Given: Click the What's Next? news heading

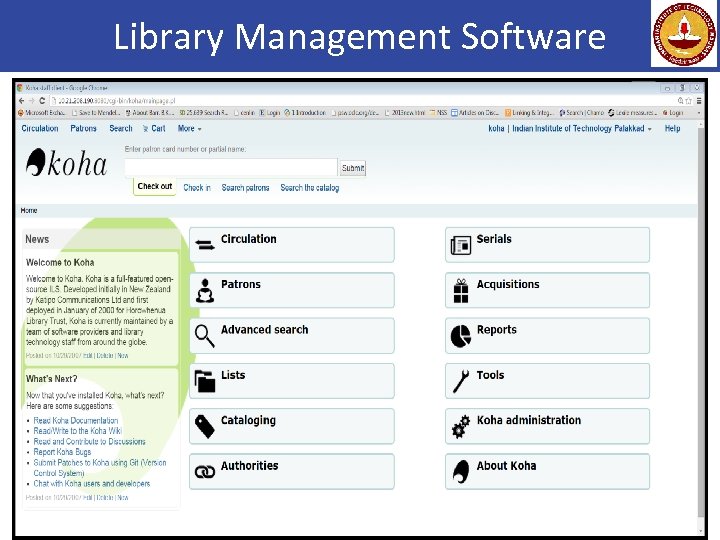Looking at the screenshot, I should click(51, 379).
